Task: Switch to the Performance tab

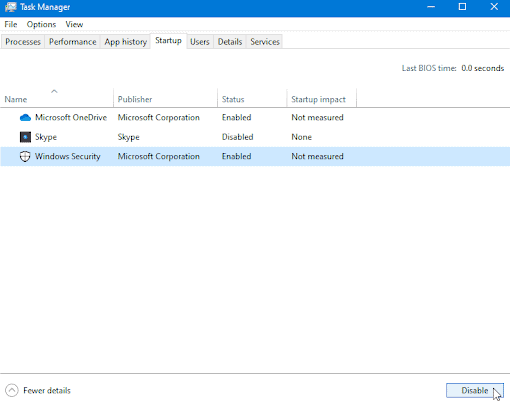Action: tap(72, 42)
